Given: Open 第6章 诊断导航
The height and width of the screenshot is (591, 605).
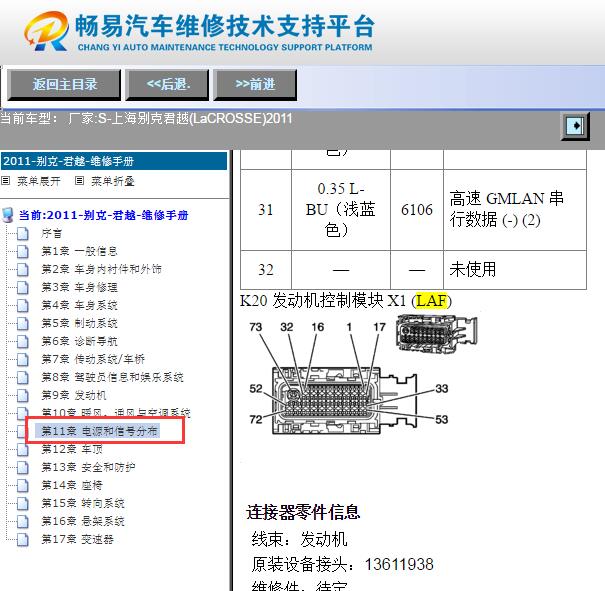Looking at the screenshot, I should (x=79, y=341).
